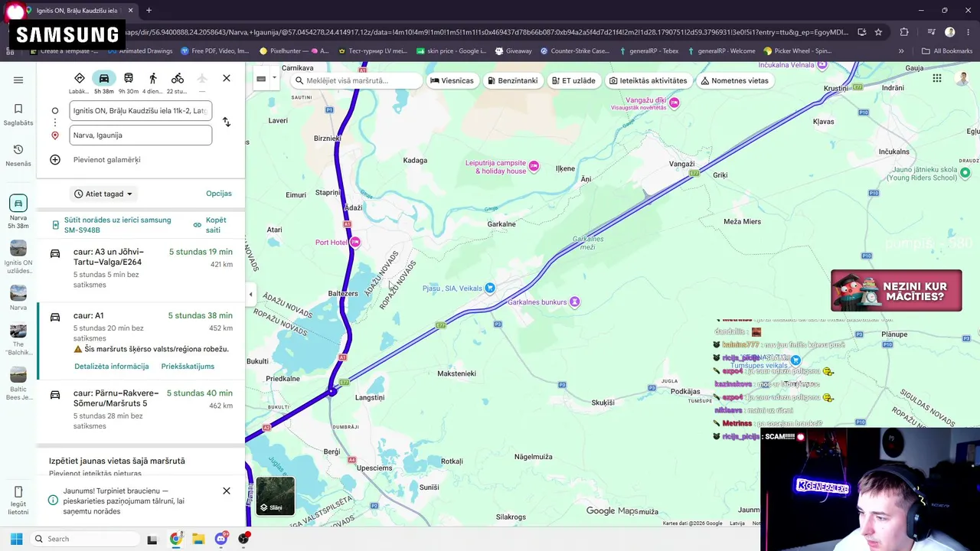980x551 pixels.
Task: Click the Iegūt lietotni get app icon
Action: (18, 500)
